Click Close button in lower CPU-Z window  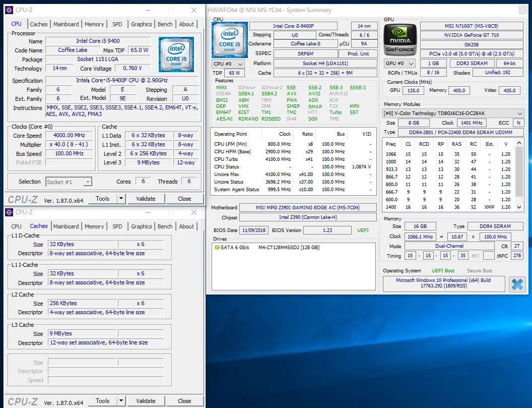(x=184, y=401)
